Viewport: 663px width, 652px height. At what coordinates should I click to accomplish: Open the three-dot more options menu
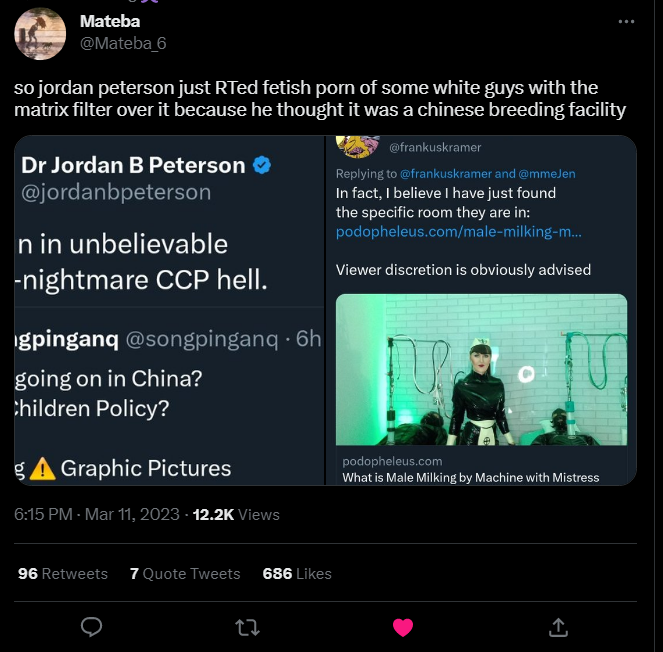pos(626,21)
